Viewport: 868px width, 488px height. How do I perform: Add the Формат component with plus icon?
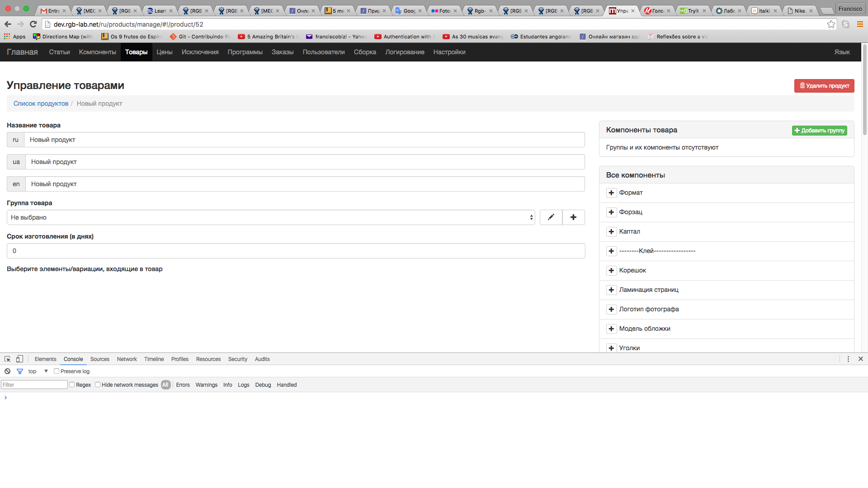click(611, 193)
